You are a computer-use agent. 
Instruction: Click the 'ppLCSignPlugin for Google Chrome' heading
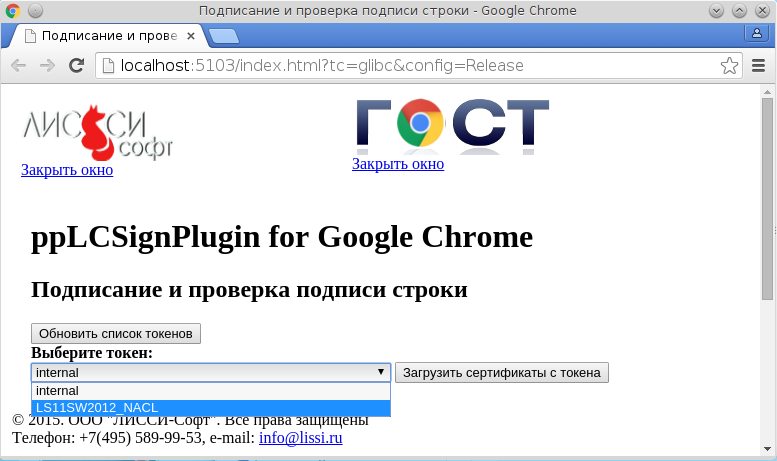click(282, 237)
